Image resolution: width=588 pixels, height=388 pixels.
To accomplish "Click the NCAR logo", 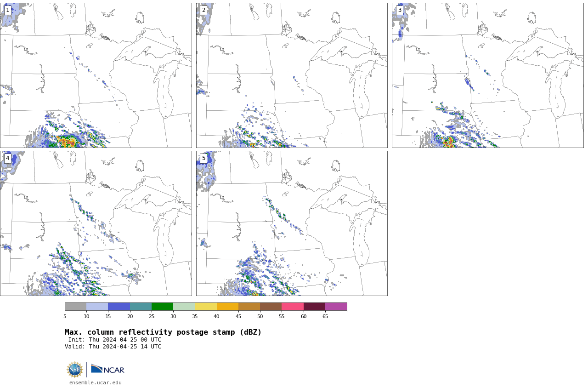I will 107,369.
